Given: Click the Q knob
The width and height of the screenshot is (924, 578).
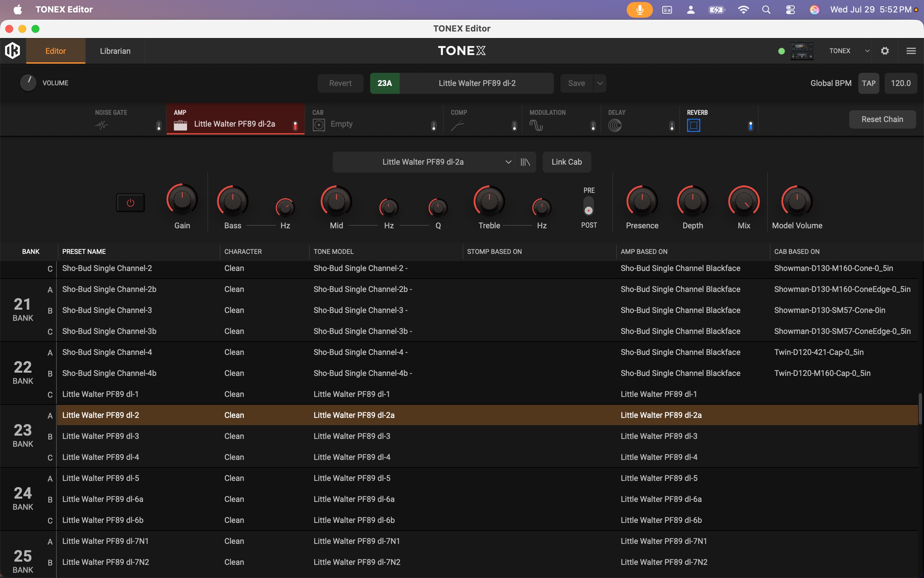Looking at the screenshot, I should (438, 208).
